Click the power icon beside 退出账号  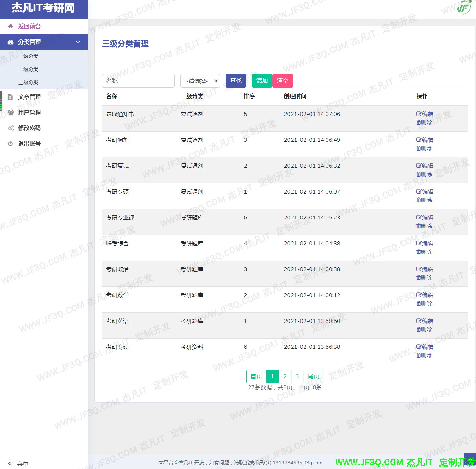tap(10, 144)
